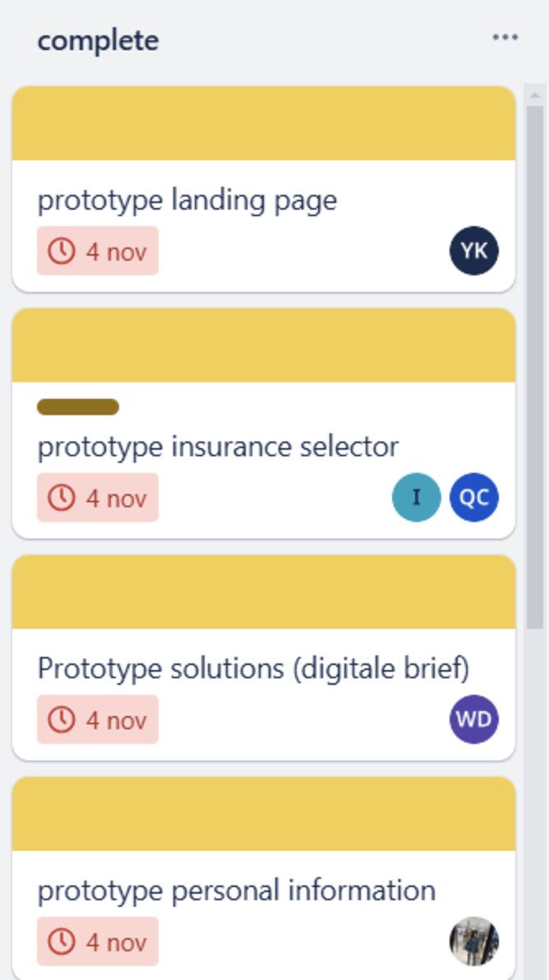Viewport: 549px width, 980px height.
Task: Open the prototype insurance selector card
Action: click(x=218, y=447)
